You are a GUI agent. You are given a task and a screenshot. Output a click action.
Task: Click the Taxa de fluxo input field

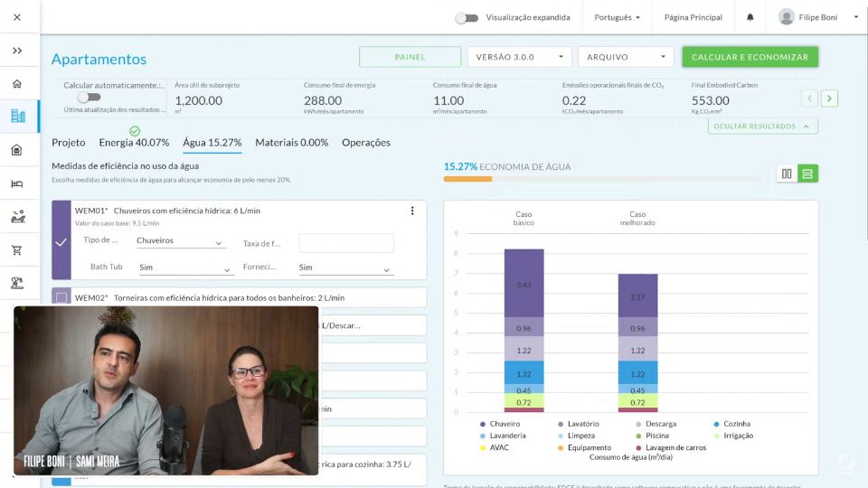[346, 243]
